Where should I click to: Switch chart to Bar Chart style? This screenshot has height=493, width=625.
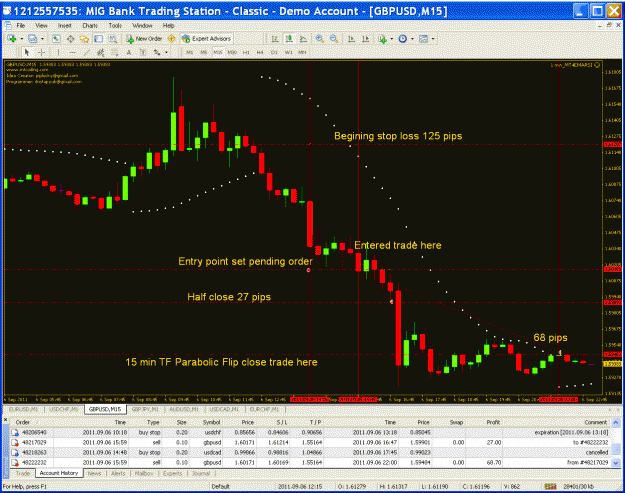pos(275,39)
